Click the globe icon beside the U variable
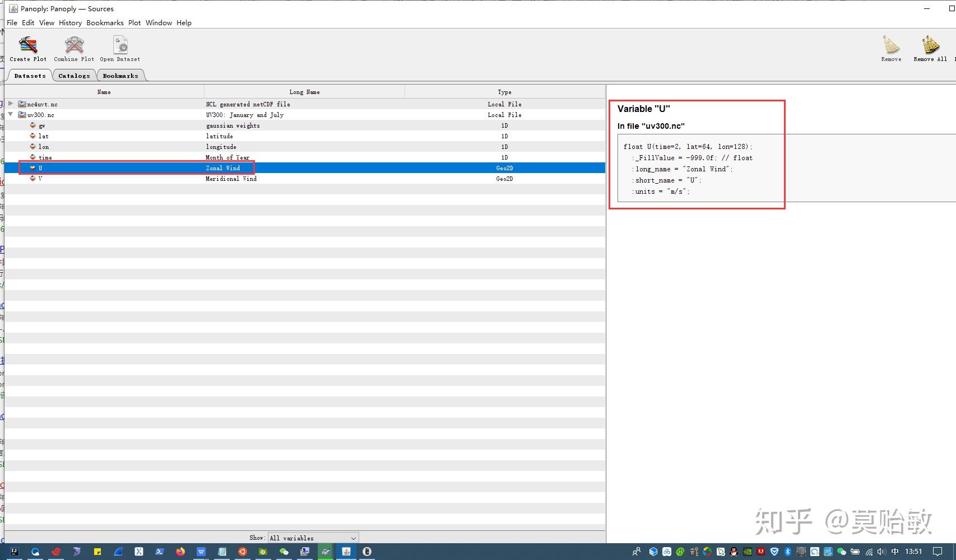The width and height of the screenshot is (956, 560). [33, 168]
